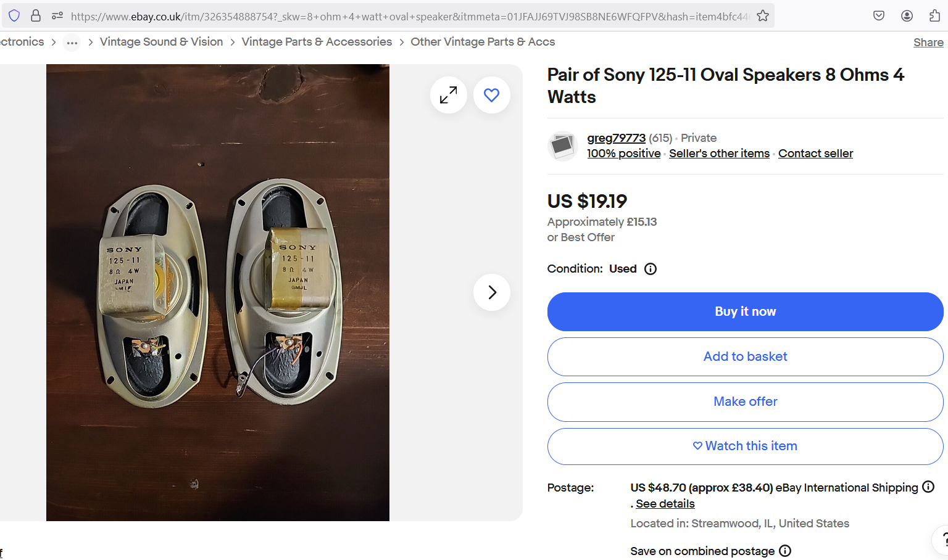Expand the product image to full view
This screenshot has width=948, height=560.
click(x=449, y=95)
